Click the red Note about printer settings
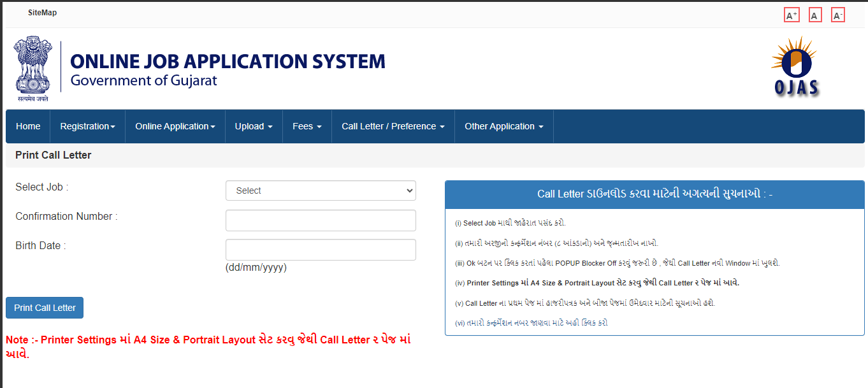This screenshot has height=388, width=868. [x=208, y=347]
